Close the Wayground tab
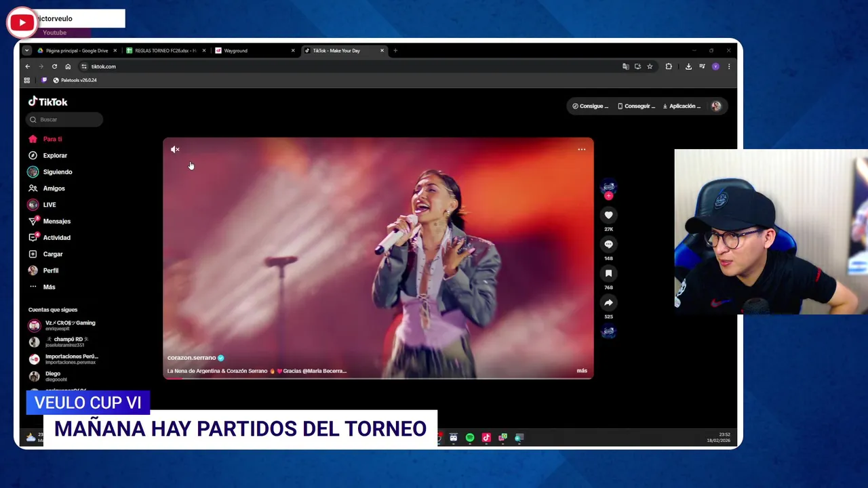The width and height of the screenshot is (868, 488). (x=293, y=51)
